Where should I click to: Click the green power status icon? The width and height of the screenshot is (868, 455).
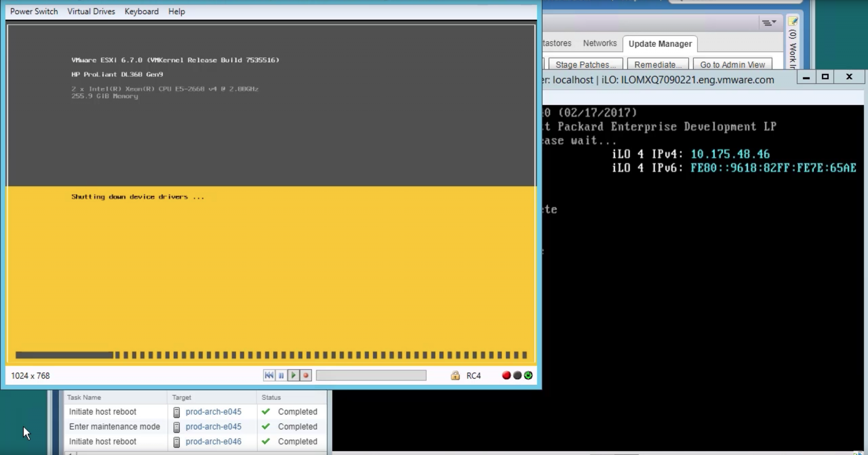[528, 375]
